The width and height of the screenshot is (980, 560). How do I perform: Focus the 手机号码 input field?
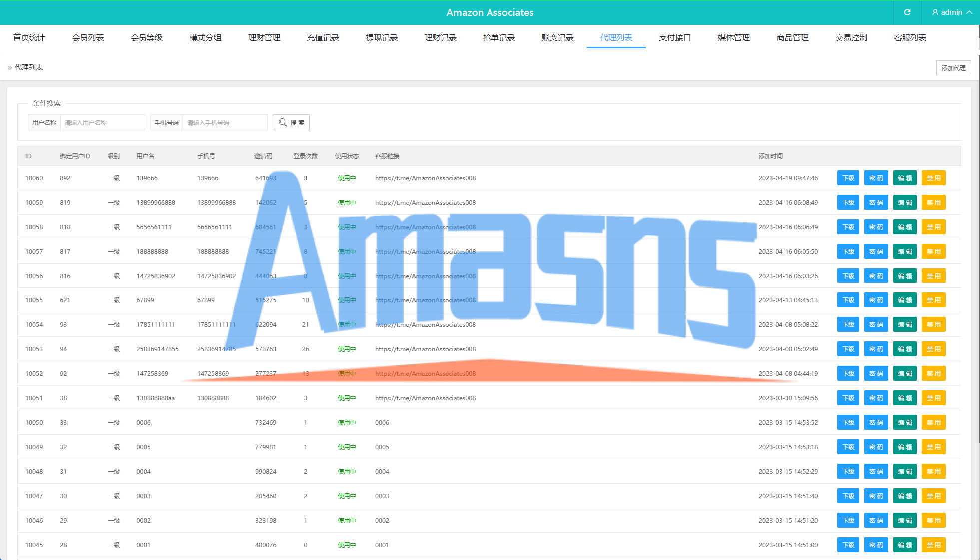click(225, 122)
